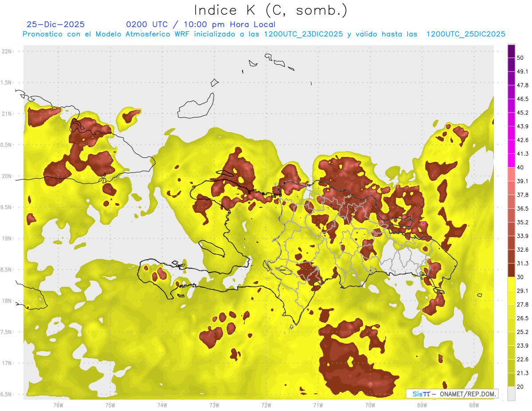This screenshot has height=411, width=532.
Task: Click the colorbar value '49.1'
Action: pyautogui.click(x=523, y=72)
